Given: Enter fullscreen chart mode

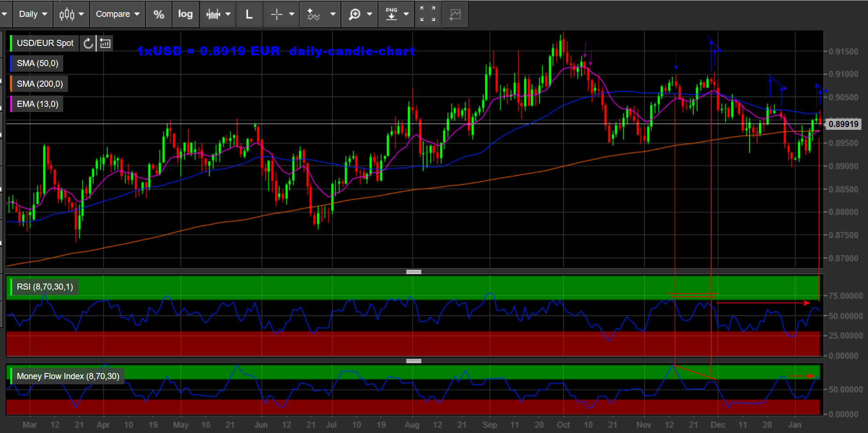Looking at the screenshot, I should tap(428, 14).
